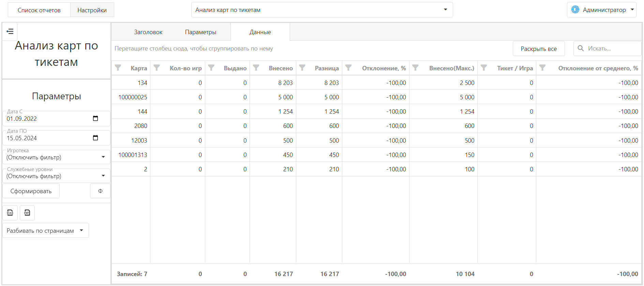The image size is (644, 286).
Task: Export report to XLSX file
Action: click(10, 213)
